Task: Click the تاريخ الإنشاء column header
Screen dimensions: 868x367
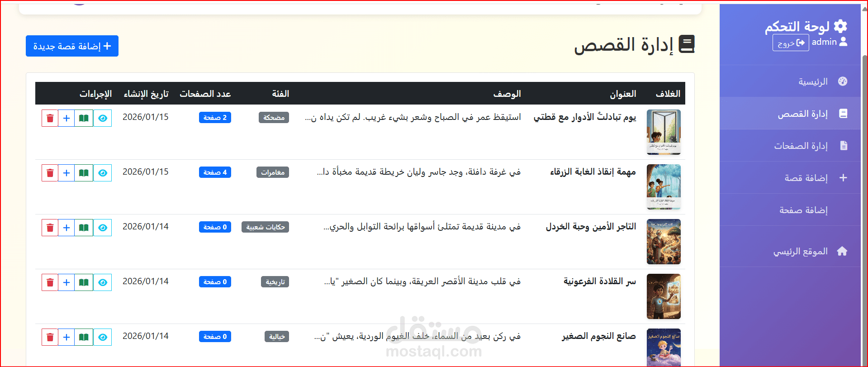Action: point(146,94)
